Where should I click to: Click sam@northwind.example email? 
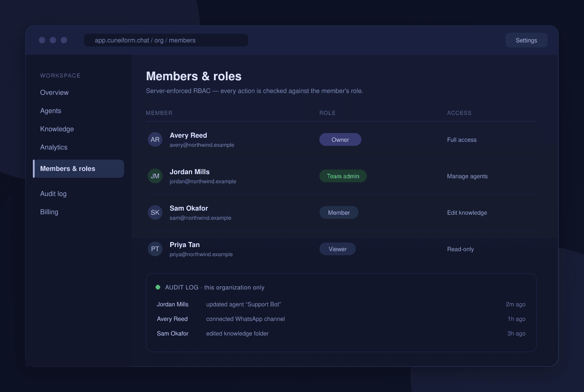201,218
